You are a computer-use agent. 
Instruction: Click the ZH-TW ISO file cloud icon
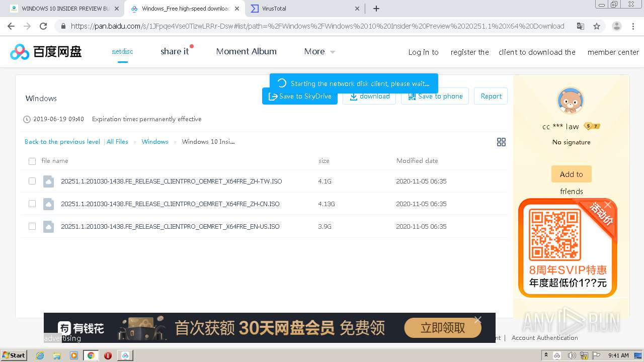click(48, 181)
